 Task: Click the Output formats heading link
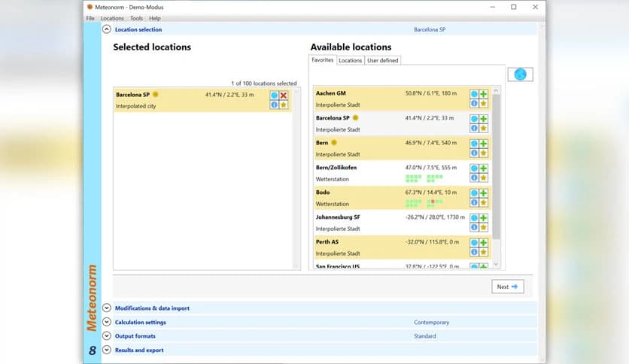tap(135, 336)
